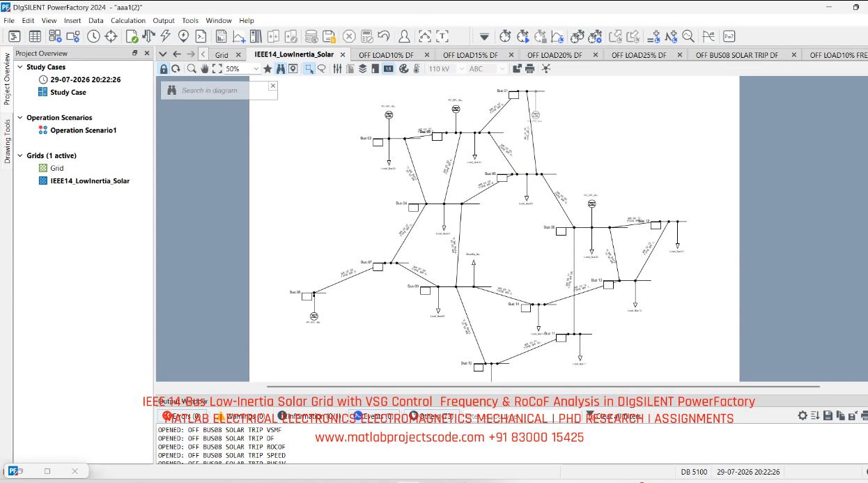The height and width of the screenshot is (483, 868).
Task: Collapse the Operation Scenarios section
Action: [20, 118]
